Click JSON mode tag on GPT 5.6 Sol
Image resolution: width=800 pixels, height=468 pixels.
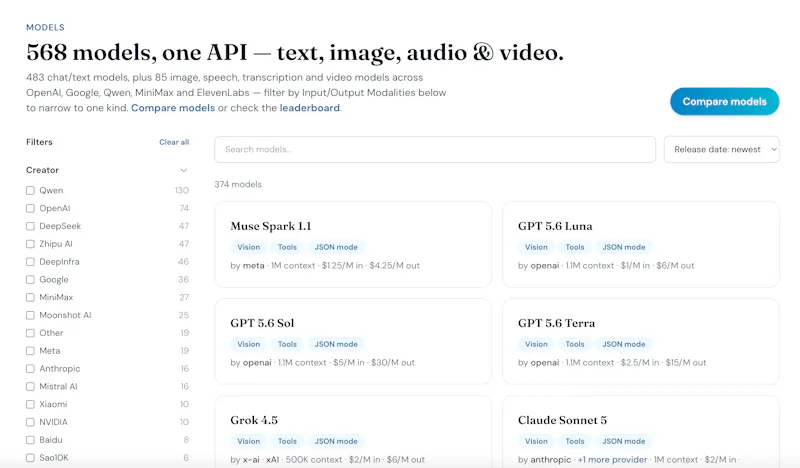coord(336,344)
